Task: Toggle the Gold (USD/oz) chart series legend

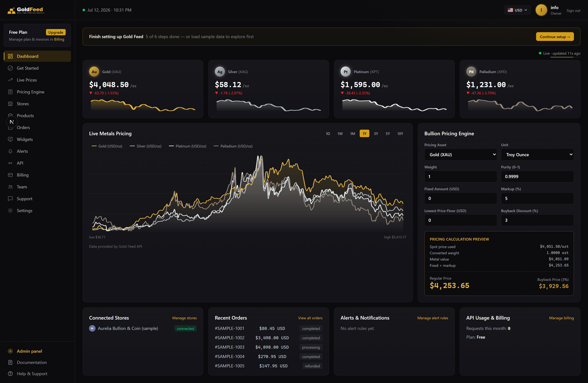Action: (x=107, y=146)
